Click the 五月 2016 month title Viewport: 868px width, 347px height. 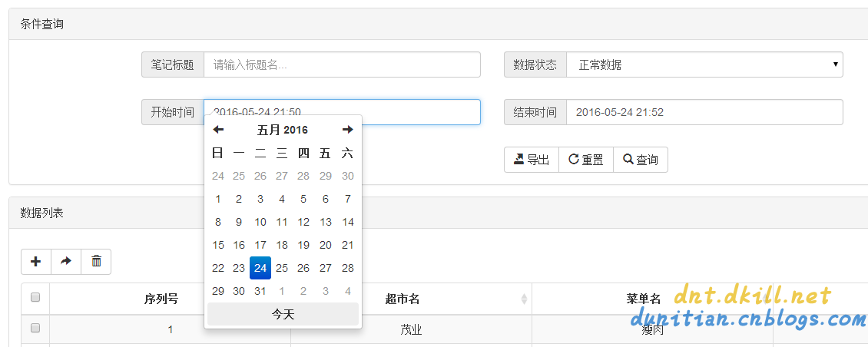[x=283, y=130]
